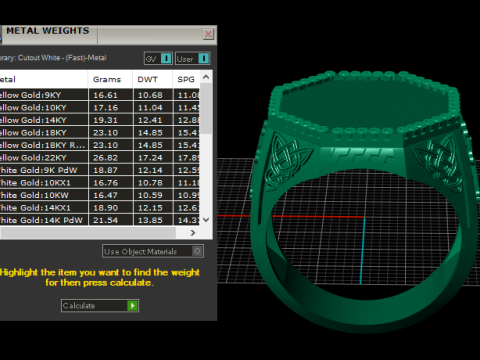Image resolution: width=480 pixels, height=360 pixels.
Task: Sort by the Grams column header
Action: coord(107,79)
